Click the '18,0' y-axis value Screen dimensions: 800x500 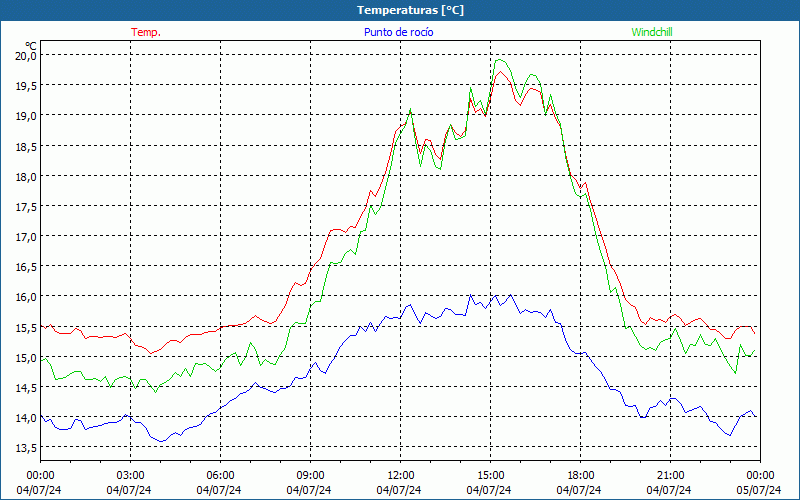[26, 177]
